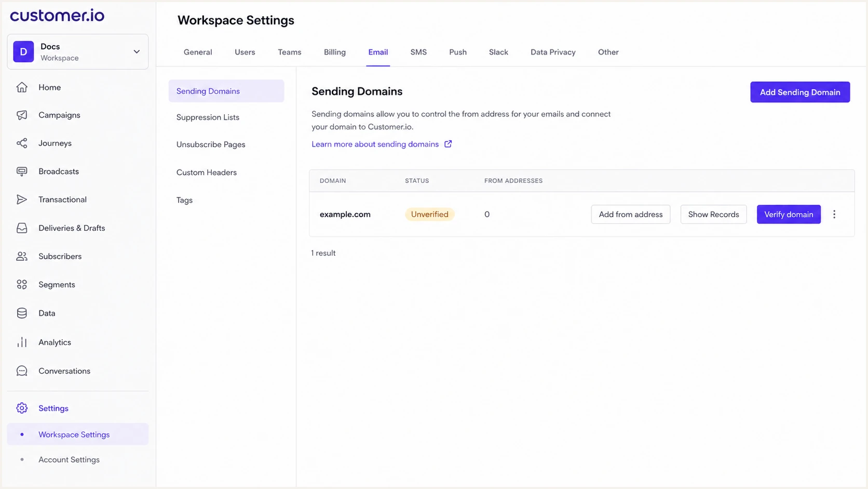Screen dimensions: 868x489
Task: Go to Account Settings in sidebar
Action: point(69,459)
